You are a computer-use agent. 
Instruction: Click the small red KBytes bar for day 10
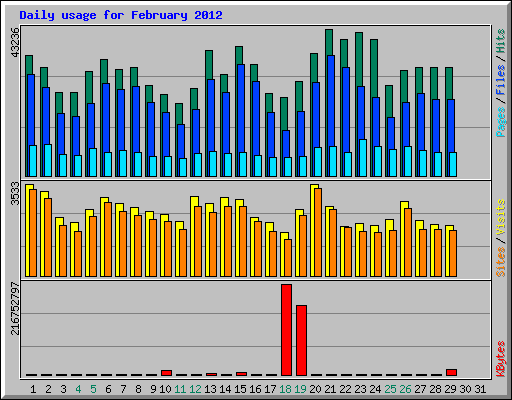(x=166, y=373)
